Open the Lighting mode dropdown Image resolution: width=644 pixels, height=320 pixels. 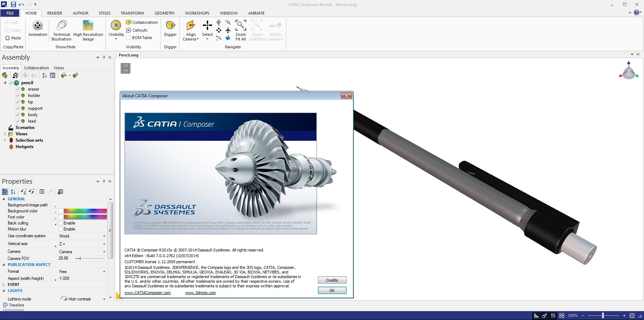pyautogui.click(x=104, y=299)
